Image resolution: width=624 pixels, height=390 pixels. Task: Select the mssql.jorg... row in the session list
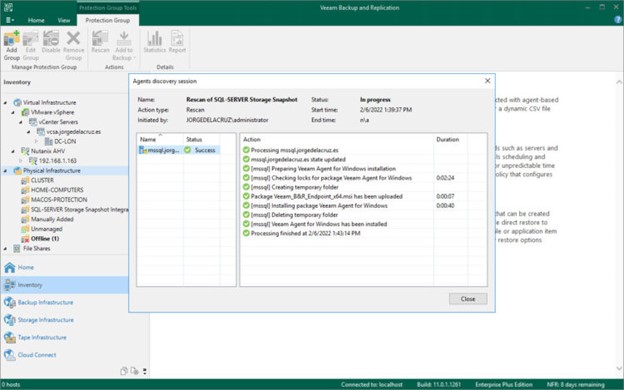(179, 150)
